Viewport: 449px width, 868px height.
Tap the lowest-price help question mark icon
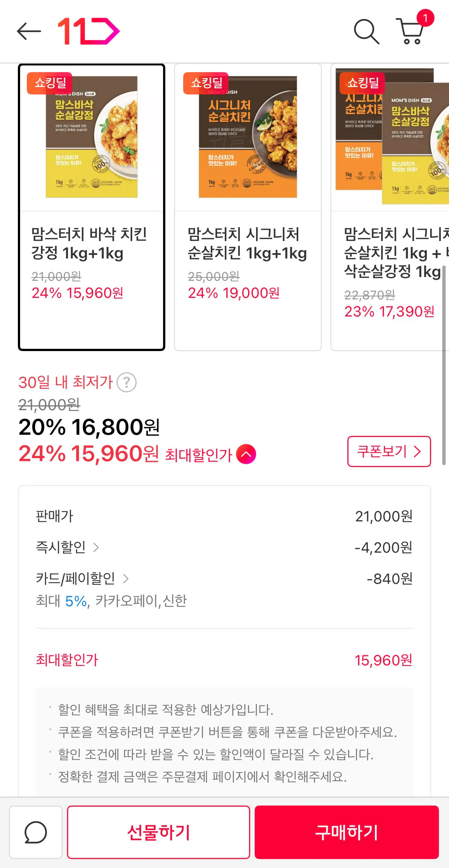(x=127, y=382)
